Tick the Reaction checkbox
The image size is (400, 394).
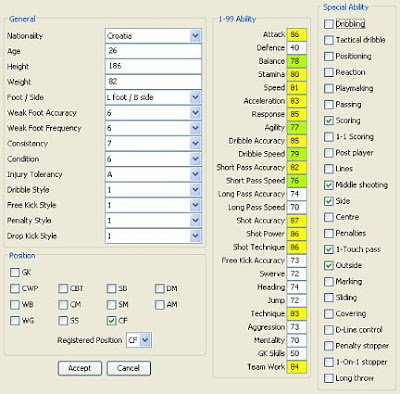[329, 72]
